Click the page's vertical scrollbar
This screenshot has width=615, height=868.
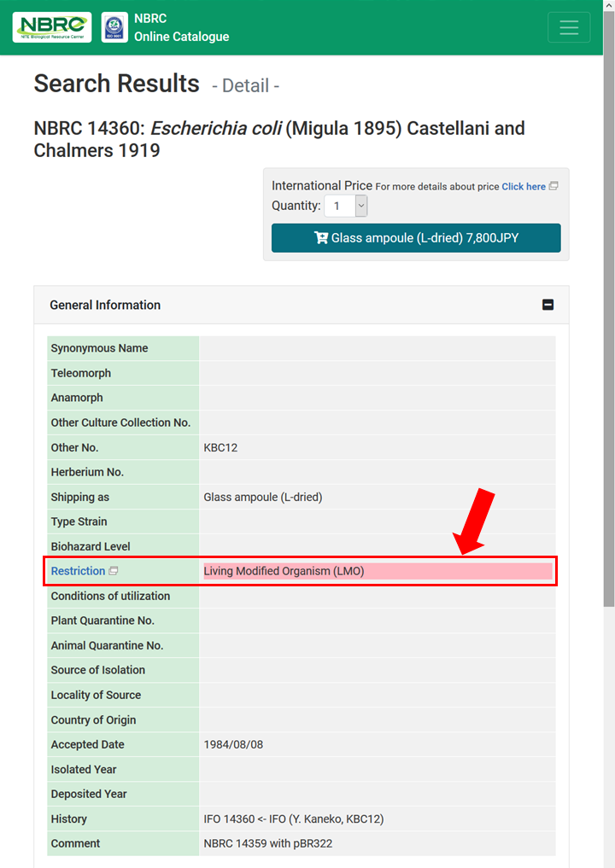(608, 341)
